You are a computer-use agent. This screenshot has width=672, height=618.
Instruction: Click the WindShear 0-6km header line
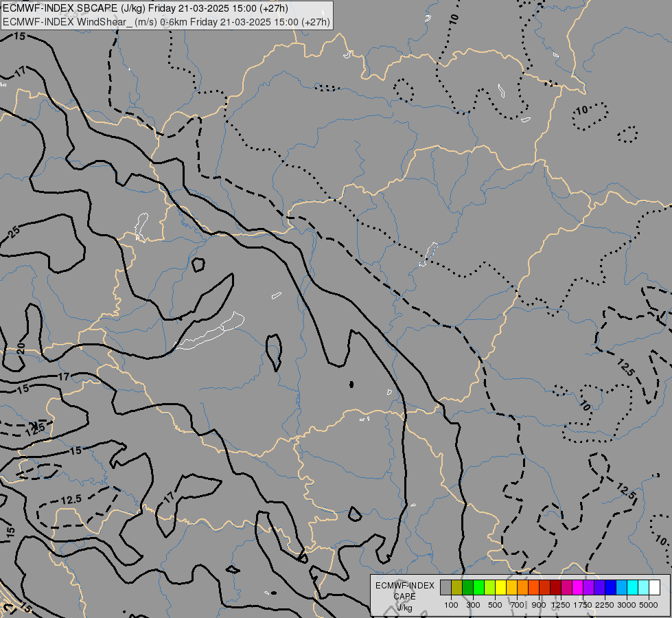click(x=166, y=22)
